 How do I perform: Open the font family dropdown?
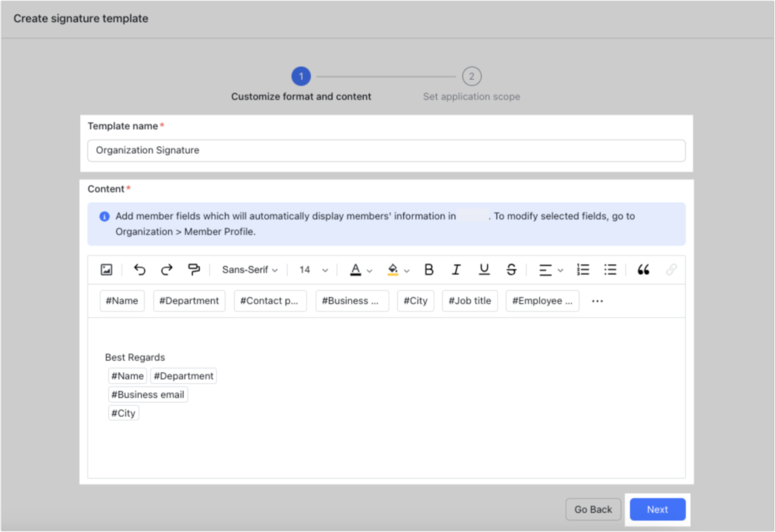pyautogui.click(x=249, y=270)
